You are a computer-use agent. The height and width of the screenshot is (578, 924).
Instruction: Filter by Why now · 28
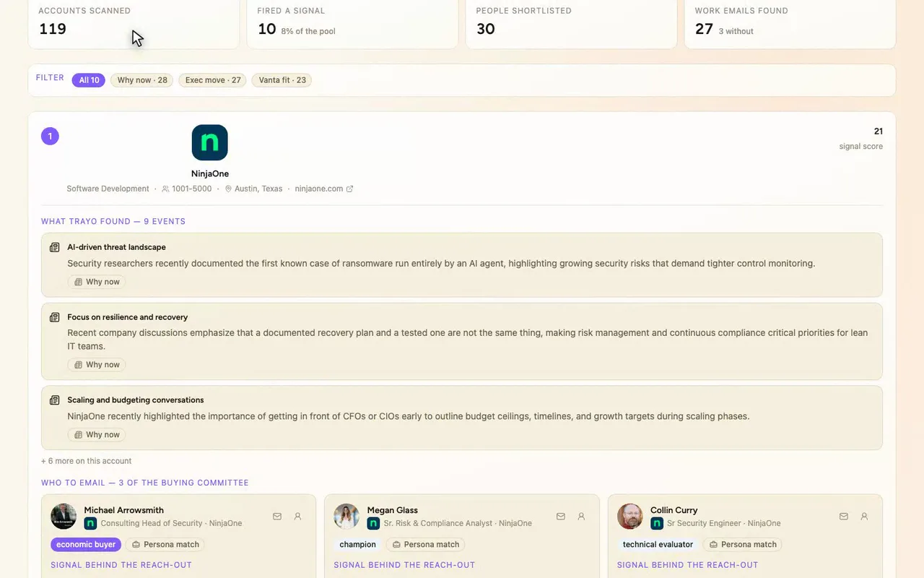tap(142, 80)
